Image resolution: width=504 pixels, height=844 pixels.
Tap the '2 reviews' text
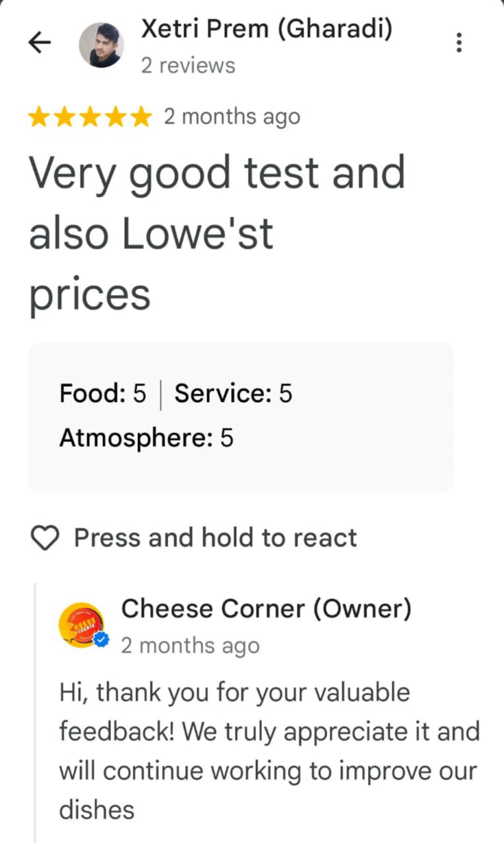point(188,66)
